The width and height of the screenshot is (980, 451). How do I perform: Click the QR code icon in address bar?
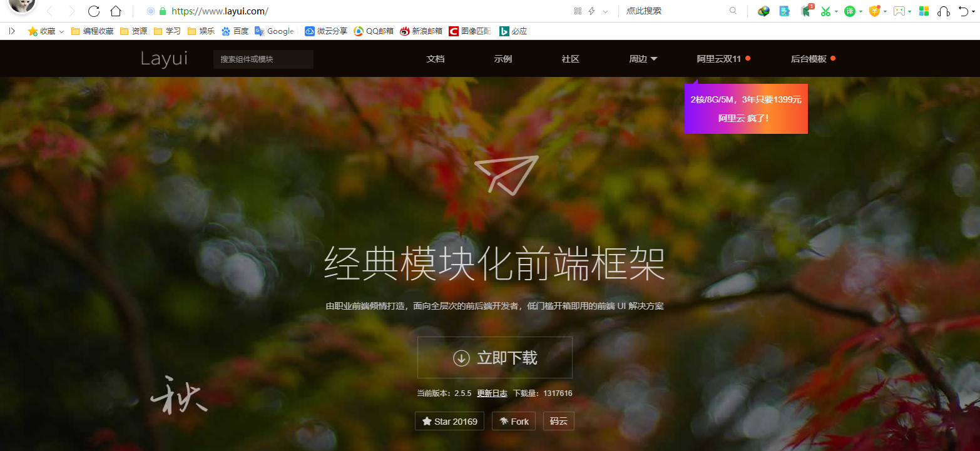pos(578,11)
